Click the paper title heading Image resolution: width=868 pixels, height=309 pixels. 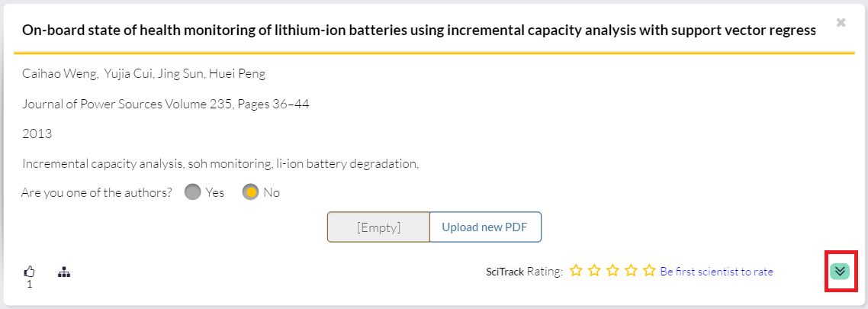point(419,31)
